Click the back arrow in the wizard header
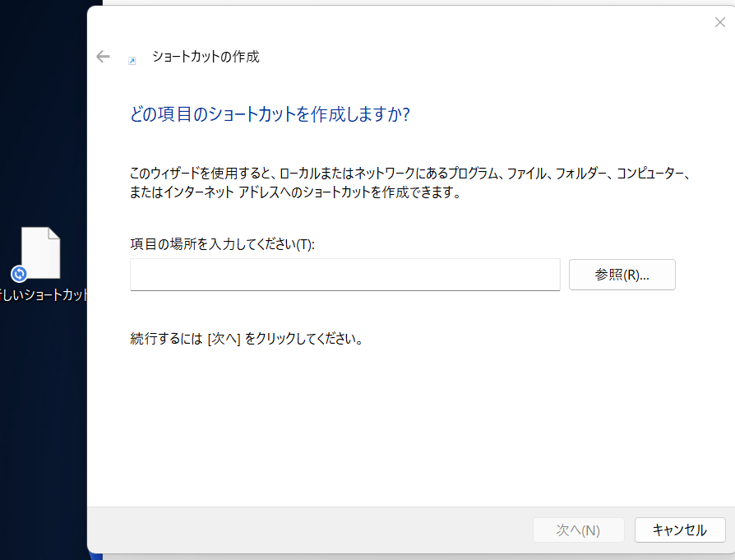Image resolution: width=735 pixels, height=560 pixels. [103, 57]
